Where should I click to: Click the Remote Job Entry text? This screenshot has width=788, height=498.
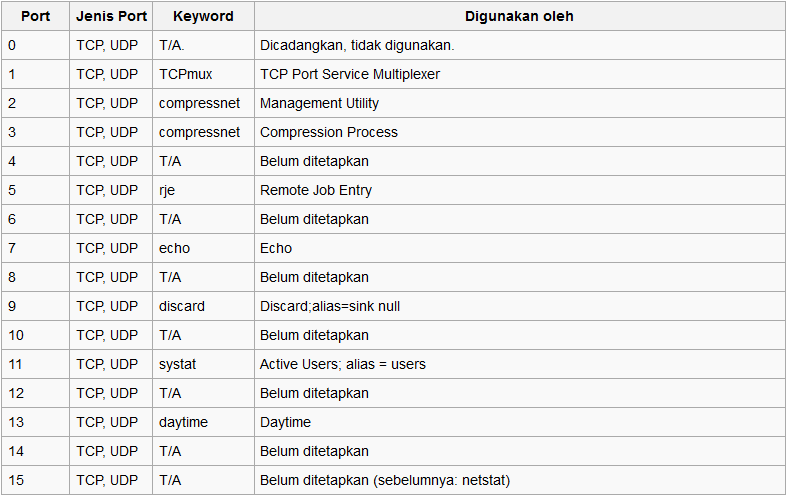coord(316,190)
